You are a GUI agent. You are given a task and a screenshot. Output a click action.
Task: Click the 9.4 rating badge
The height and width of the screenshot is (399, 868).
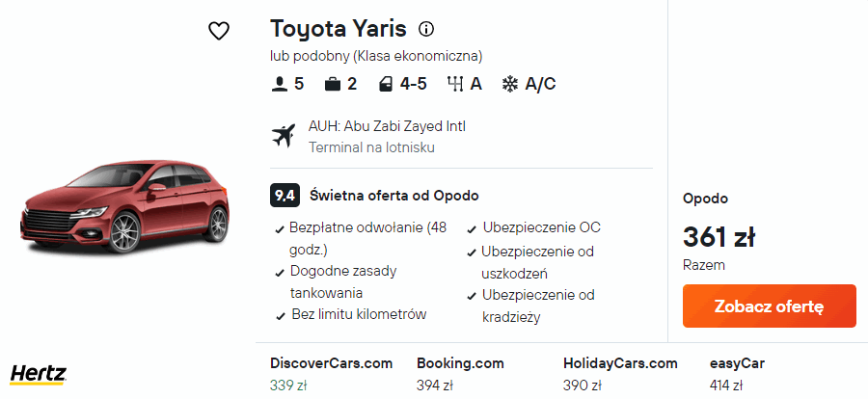pyautogui.click(x=285, y=195)
